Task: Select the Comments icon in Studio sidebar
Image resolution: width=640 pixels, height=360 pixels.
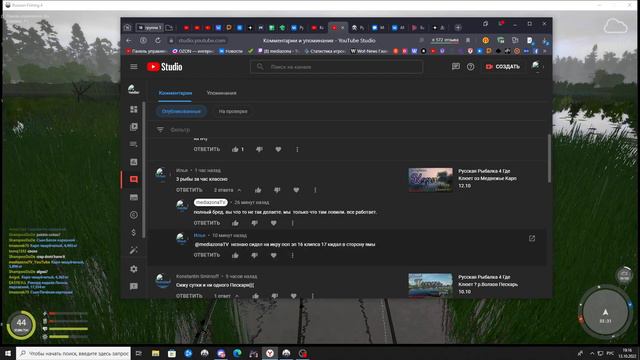Action: coord(133,180)
